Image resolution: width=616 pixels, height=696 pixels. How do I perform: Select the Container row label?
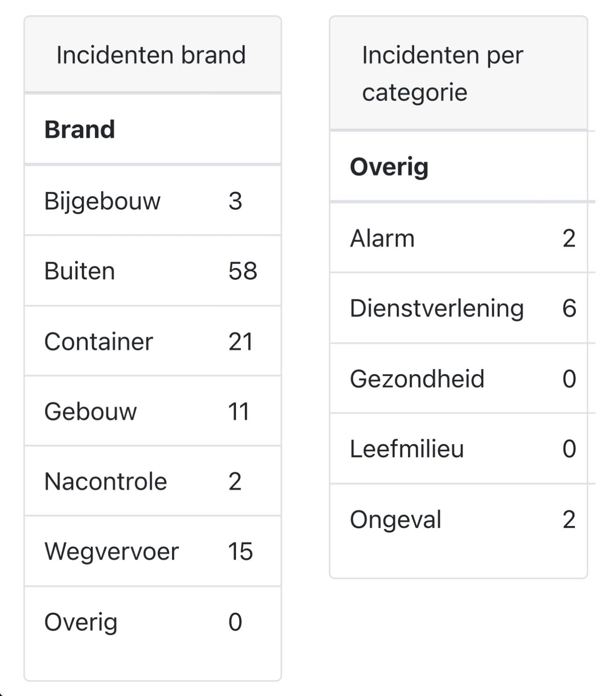point(99,341)
